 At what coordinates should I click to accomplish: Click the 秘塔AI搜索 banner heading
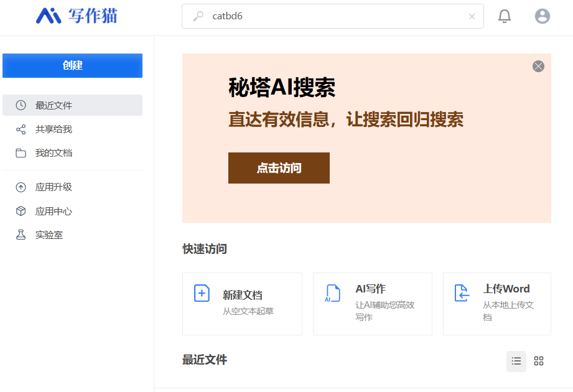pos(282,88)
